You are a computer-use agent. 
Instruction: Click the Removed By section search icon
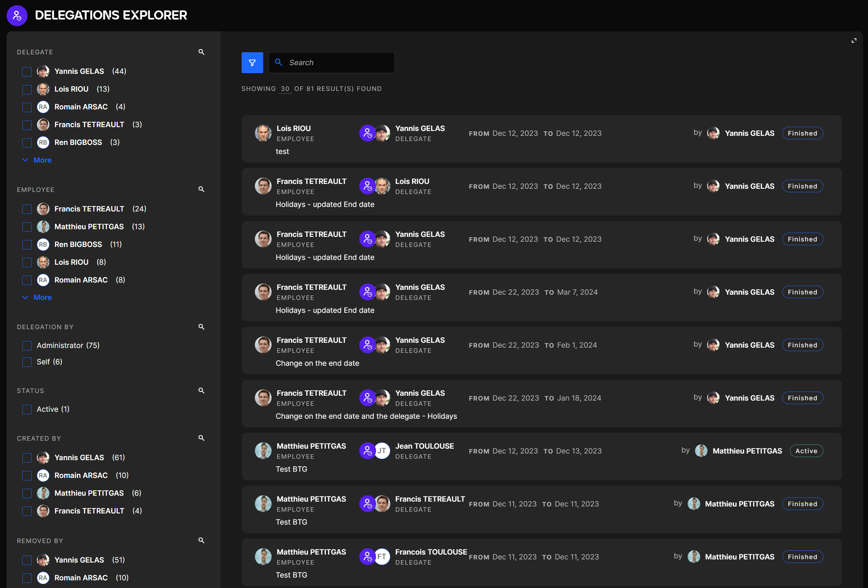(201, 540)
